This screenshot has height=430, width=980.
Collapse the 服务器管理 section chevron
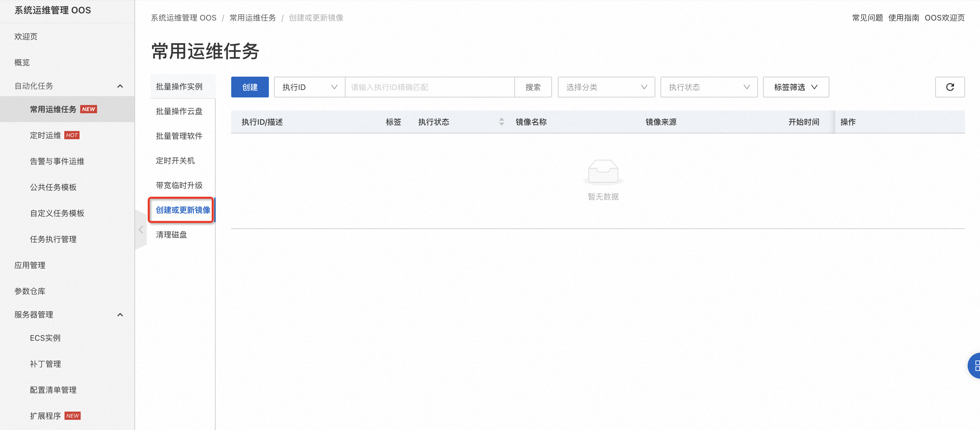(x=120, y=315)
